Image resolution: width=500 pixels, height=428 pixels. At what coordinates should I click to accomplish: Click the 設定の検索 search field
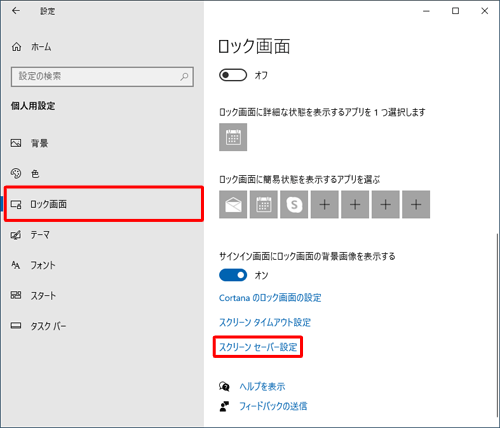(102, 77)
